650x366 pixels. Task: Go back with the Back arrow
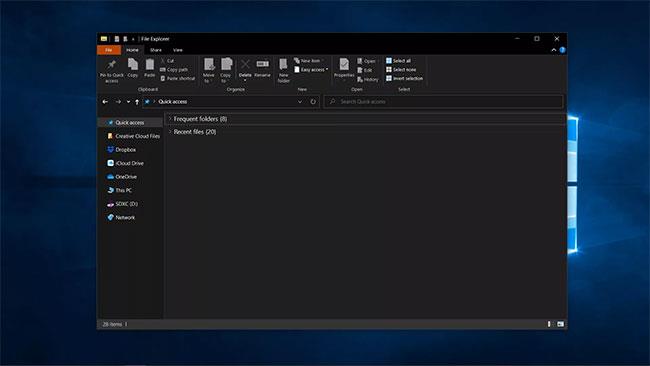coord(105,102)
